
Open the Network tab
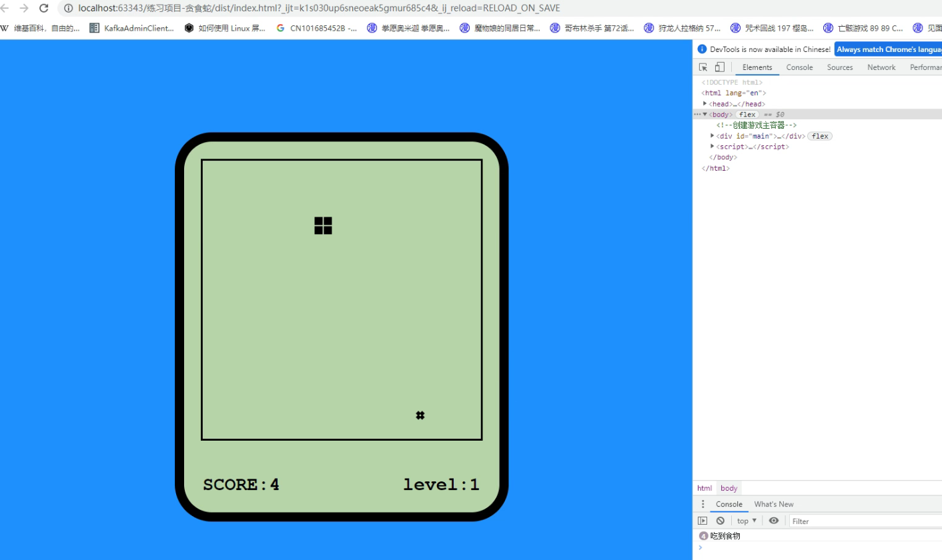(881, 67)
